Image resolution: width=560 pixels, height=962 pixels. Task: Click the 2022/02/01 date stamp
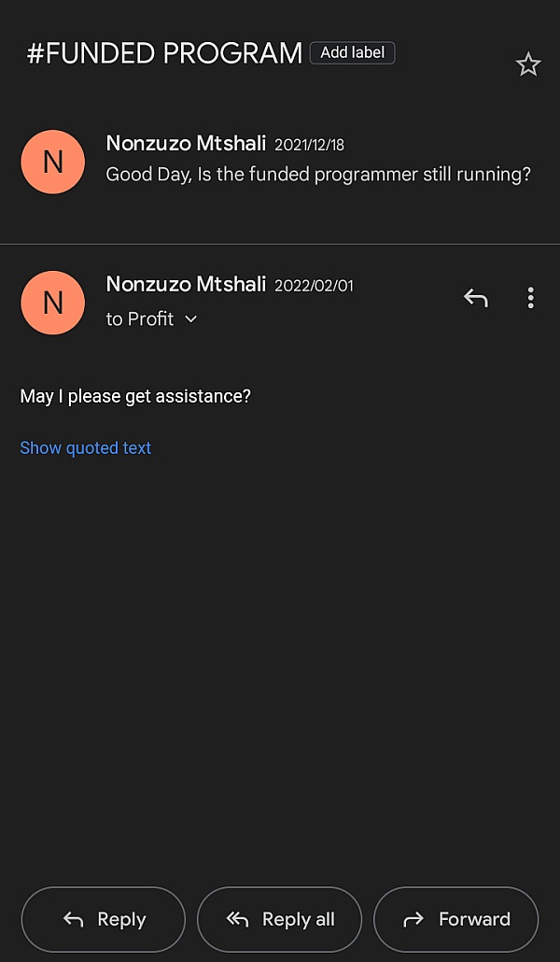click(314, 286)
